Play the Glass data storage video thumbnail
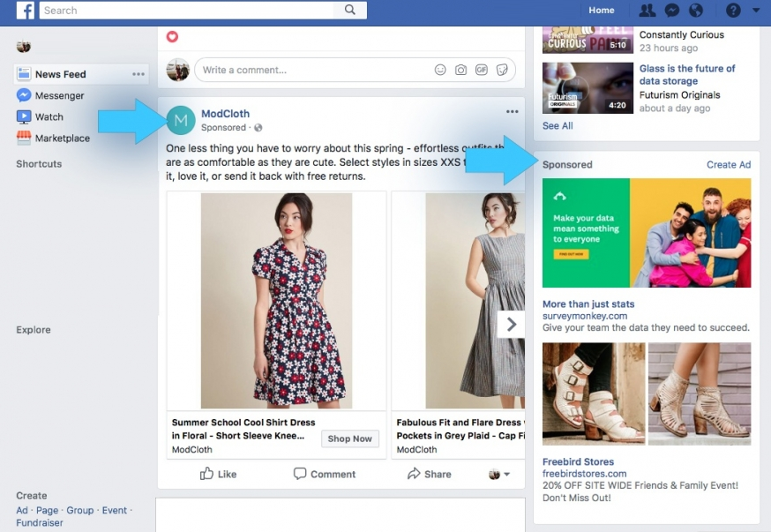 click(x=588, y=88)
